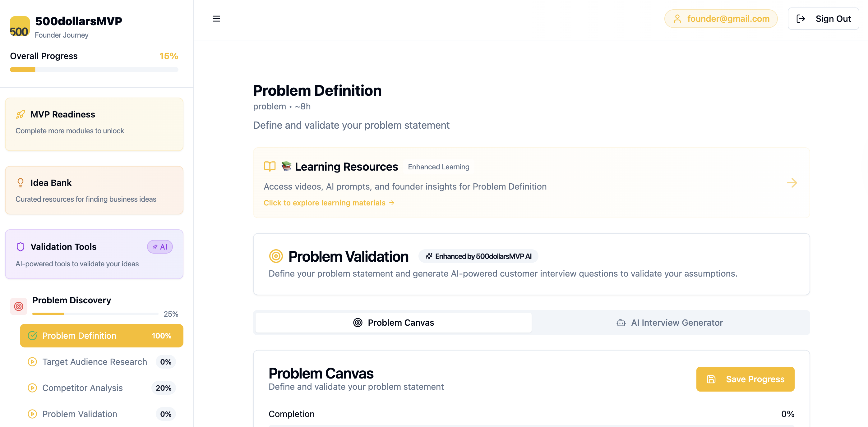Click the Problem Discovery target icon
Image resolution: width=868 pixels, height=427 pixels.
pos(19,306)
